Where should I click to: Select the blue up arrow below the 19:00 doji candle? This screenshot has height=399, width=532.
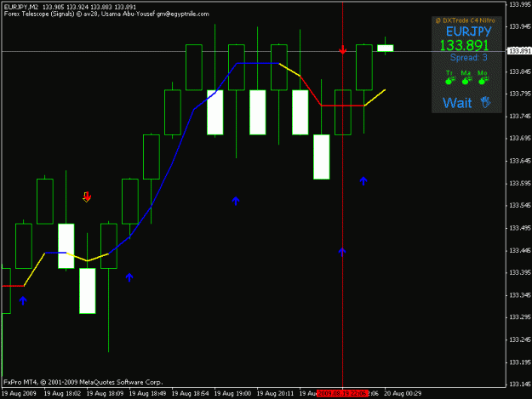coord(236,201)
